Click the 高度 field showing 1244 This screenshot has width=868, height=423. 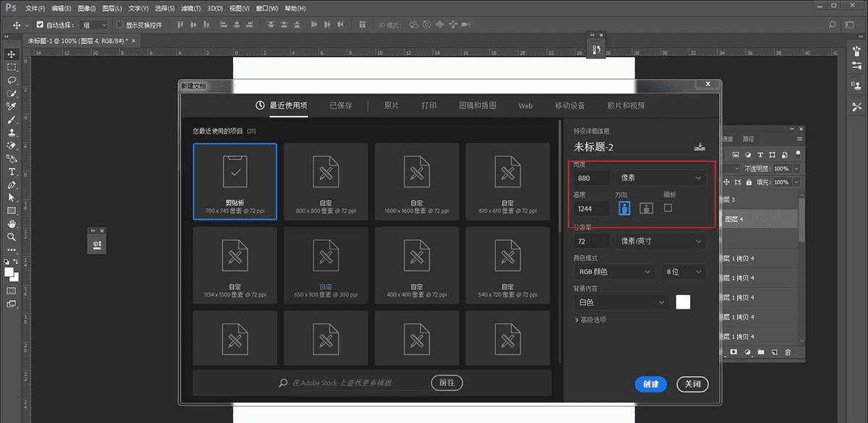tap(592, 208)
